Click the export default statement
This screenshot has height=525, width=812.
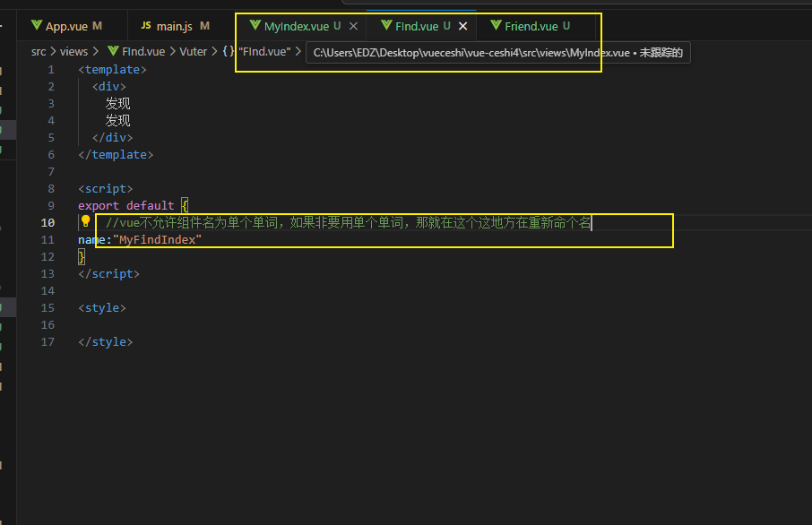[125, 205]
